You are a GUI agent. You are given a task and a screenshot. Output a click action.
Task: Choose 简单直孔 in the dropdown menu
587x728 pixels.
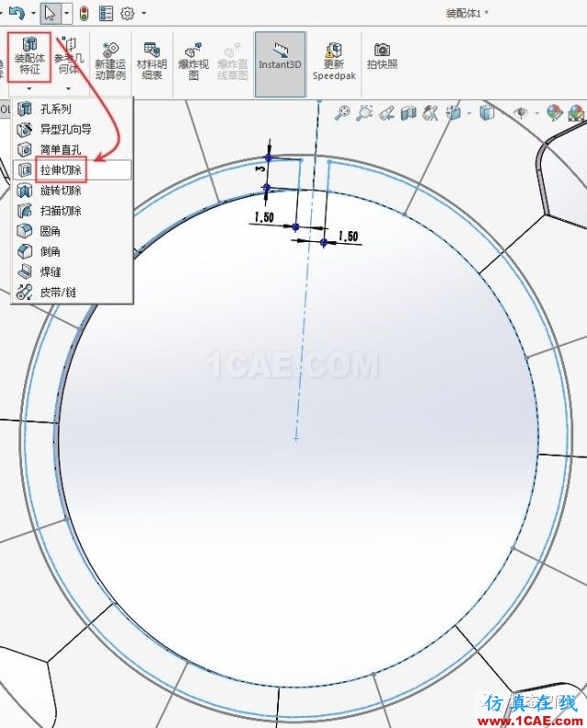(72, 149)
